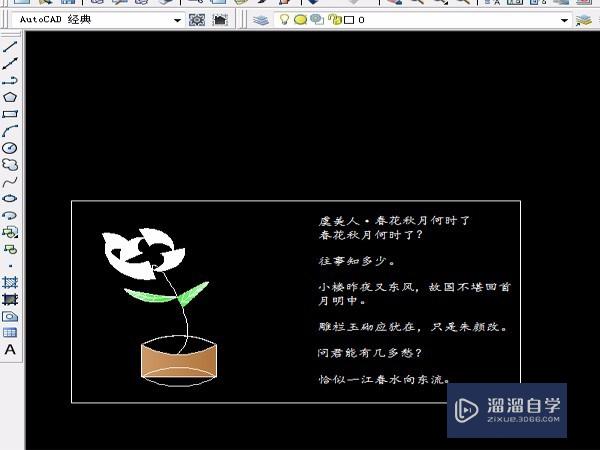Select the Point tool

pos(10,266)
